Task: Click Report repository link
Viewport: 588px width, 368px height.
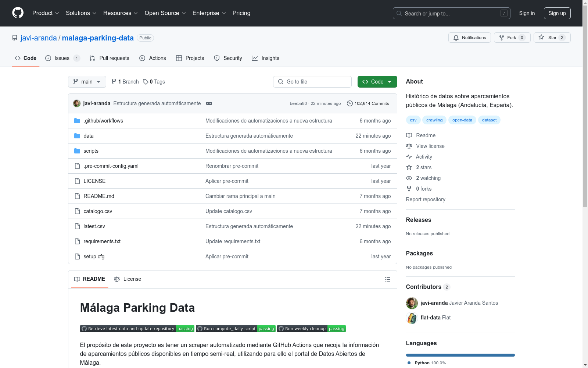Action: tap(426, 199)
